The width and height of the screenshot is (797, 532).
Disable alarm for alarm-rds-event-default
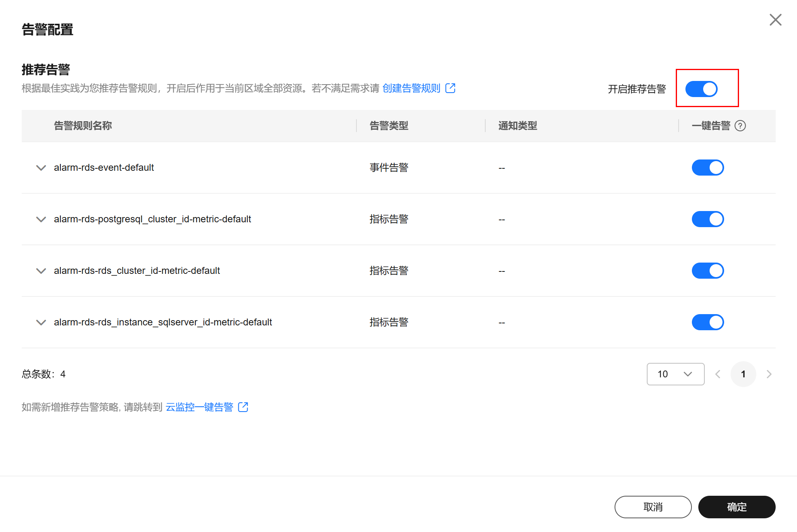click(708, 168)
